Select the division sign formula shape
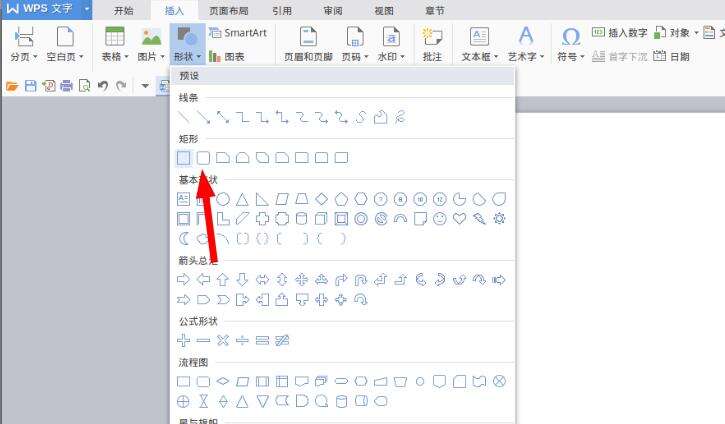Image resolution: width=725 pixels, height=424 pixels. coord(242,341)
